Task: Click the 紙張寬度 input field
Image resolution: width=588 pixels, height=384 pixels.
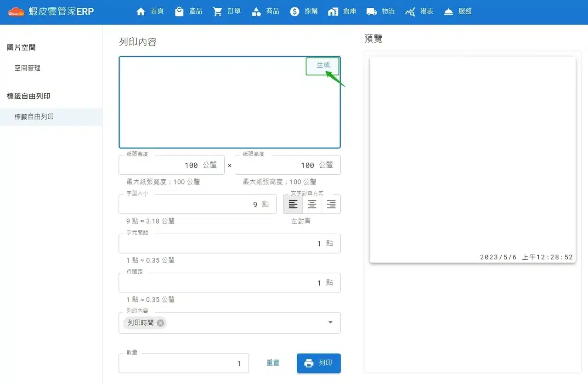Action: pos(172,165)
